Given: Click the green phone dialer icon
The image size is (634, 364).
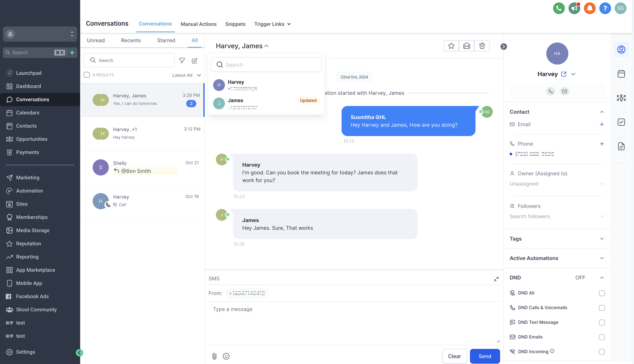Looking at the screenshot, I should pos(559,8).
